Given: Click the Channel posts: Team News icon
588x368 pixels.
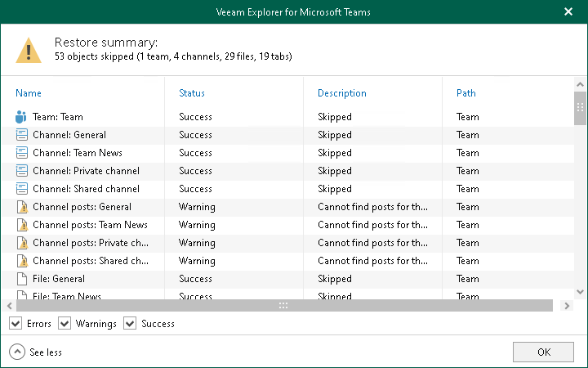Looking at the screenshot, I should (21, 225).
